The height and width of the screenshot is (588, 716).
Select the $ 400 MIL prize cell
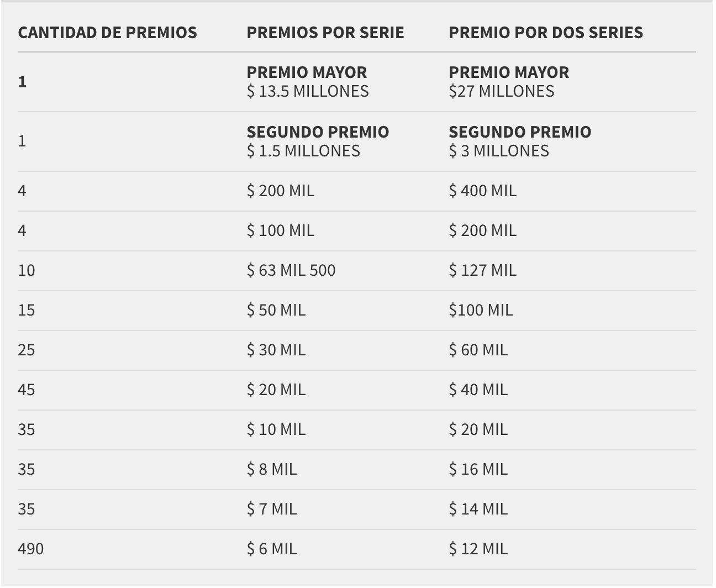pyautogui.click(x=482, y=191)
